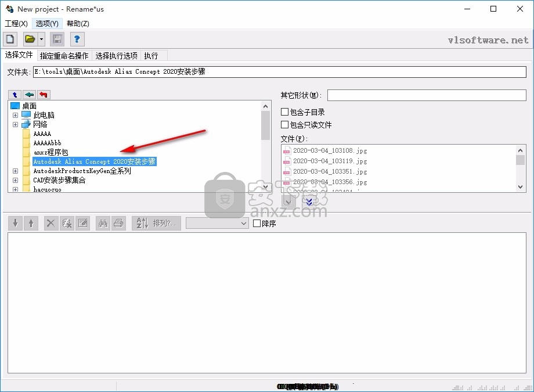Screen dimensions: 534x392
Task: Toggle the 降序 descending checkbox
Action: click(x=257, y=224)
